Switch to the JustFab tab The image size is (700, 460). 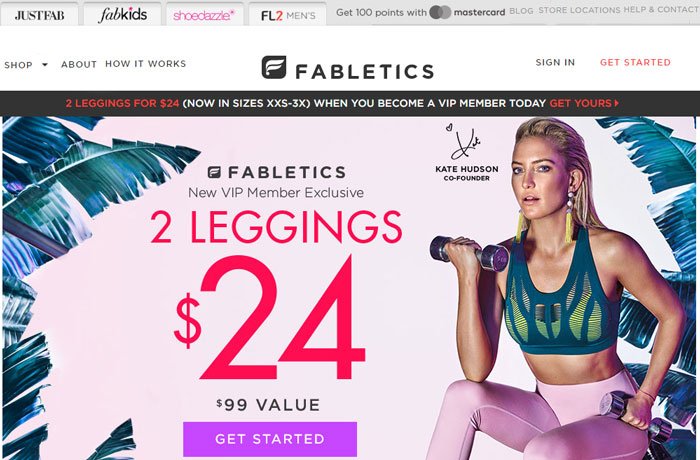point(39,15)
